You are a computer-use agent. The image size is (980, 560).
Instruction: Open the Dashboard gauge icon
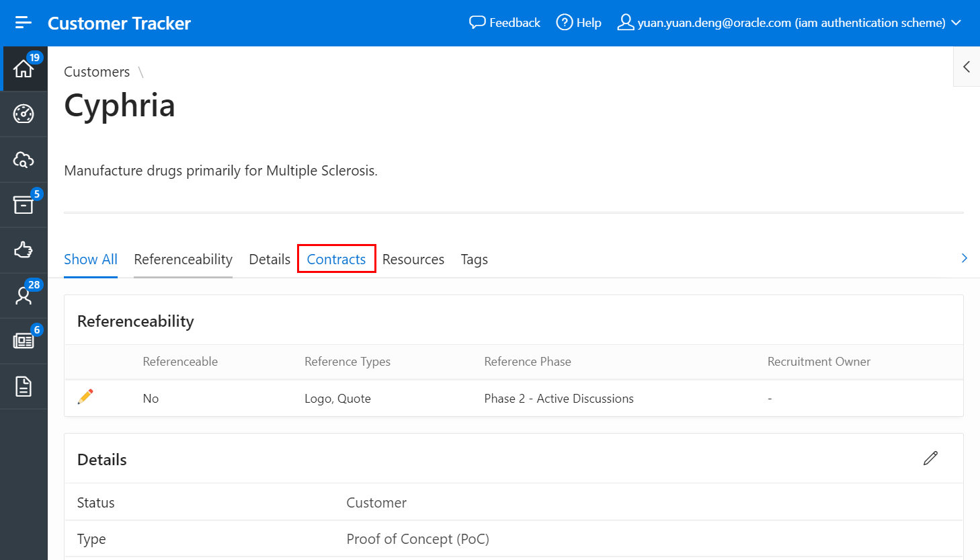[24, 114]
